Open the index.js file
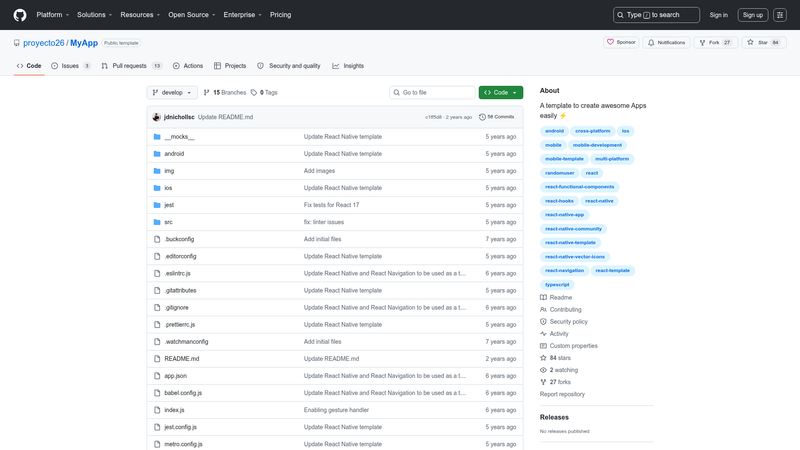 174,410
